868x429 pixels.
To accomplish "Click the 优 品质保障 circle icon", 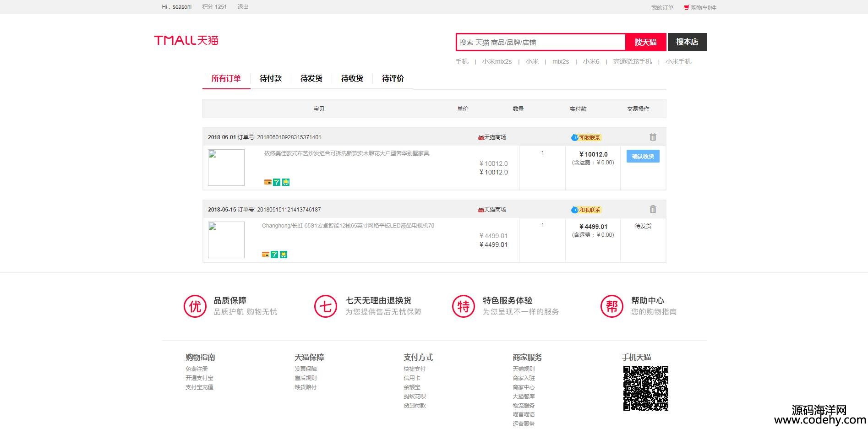I will [x=195, y=306].
